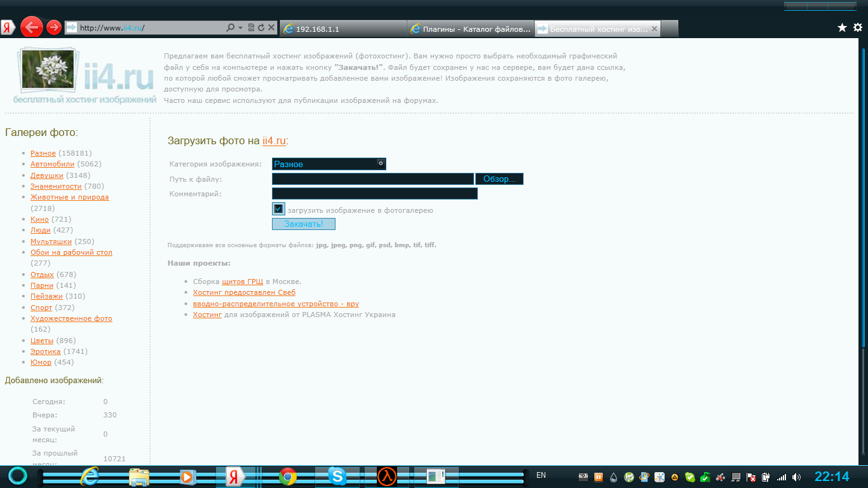Go back with the red back arrow

click(x=32, y=27)
